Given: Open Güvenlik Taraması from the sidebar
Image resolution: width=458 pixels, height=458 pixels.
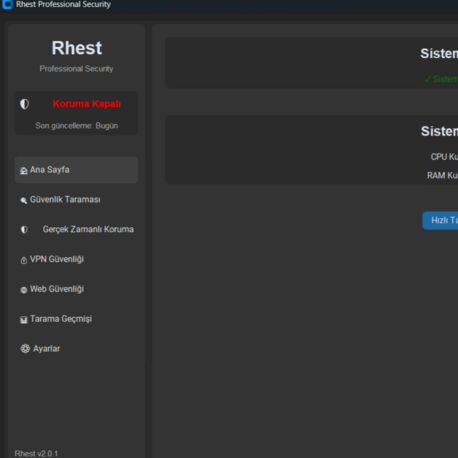Looking at the screenshot, I should tap(76, 199).
